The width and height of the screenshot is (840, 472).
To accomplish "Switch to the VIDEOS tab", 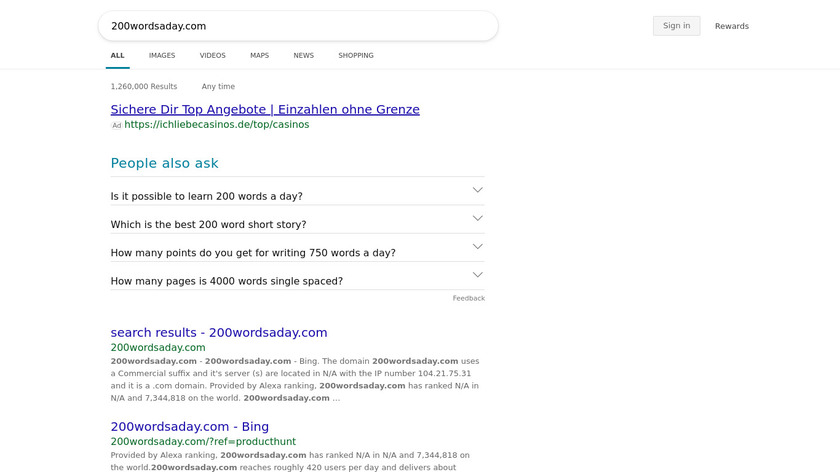I will [212, 56].
